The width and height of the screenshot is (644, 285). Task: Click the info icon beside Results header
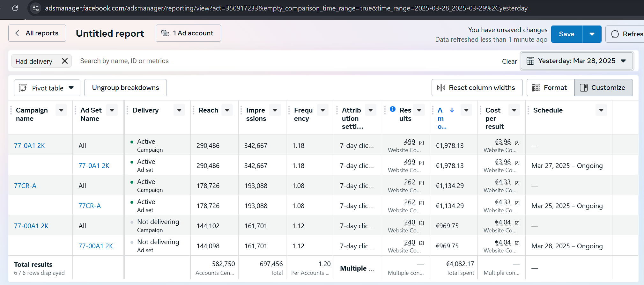(x=393, y=109)
